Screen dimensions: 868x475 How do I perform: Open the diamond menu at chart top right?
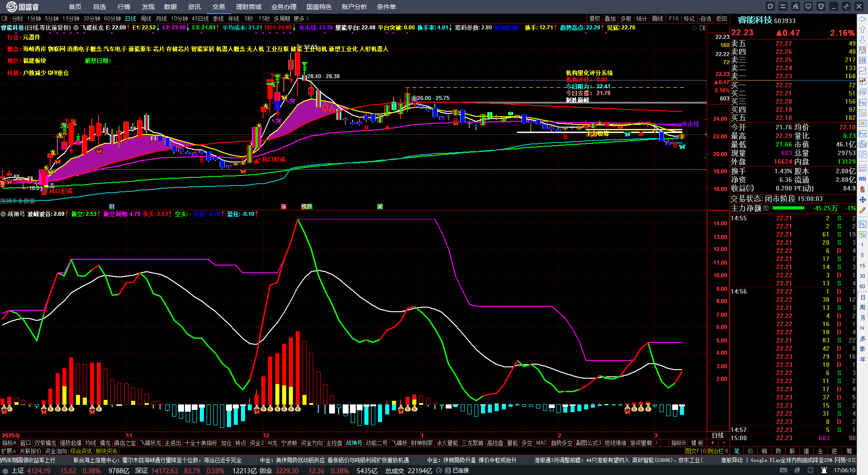pyautogui.click(x=694, y=28)
